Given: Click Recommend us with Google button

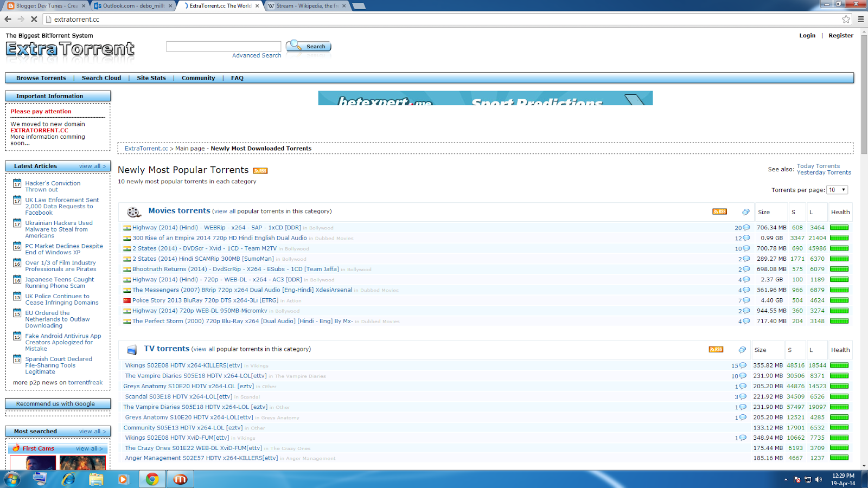Looking at the screenshot, I should 58,403.
